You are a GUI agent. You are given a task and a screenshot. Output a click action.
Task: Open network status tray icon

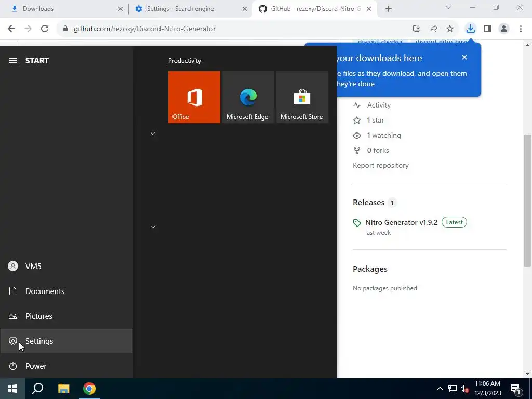453,389
